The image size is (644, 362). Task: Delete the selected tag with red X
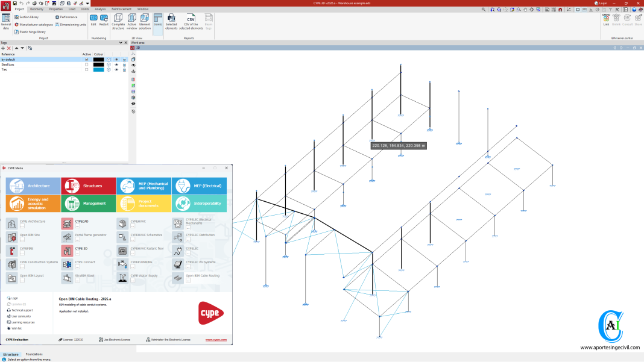click(x=8, y=48)
